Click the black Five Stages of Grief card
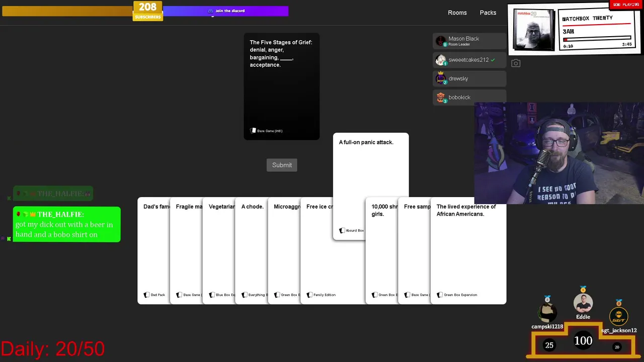 click(282, 86)
